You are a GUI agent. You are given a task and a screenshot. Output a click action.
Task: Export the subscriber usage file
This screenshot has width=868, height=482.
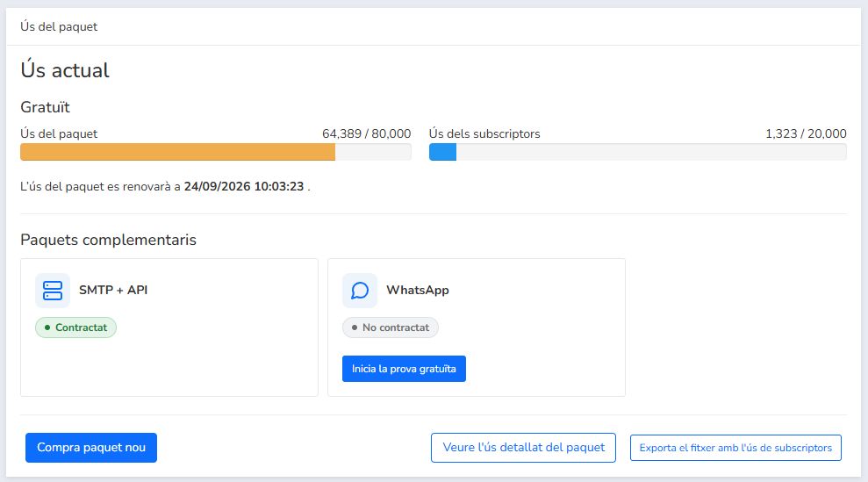(735, 448)
